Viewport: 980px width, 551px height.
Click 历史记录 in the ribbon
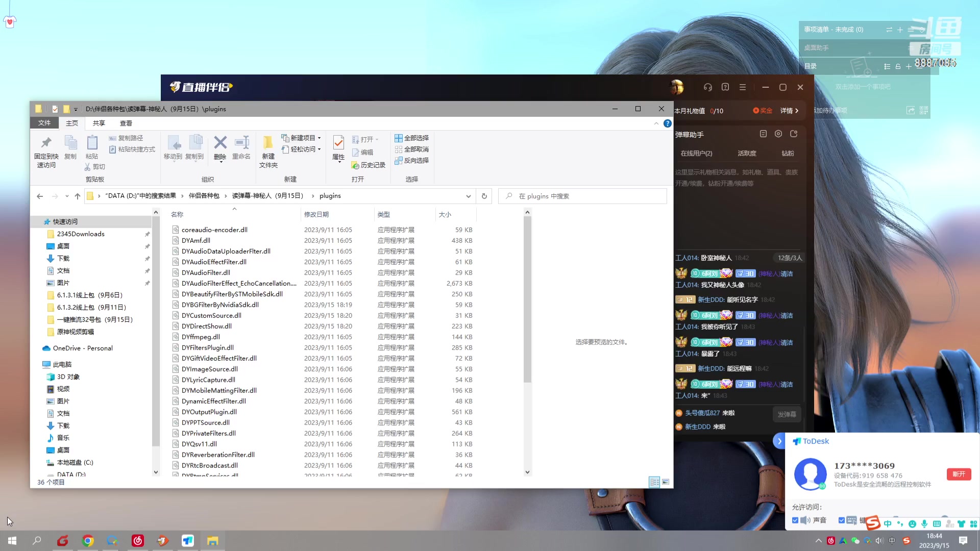pyautogui.click(x=369, y=165)
